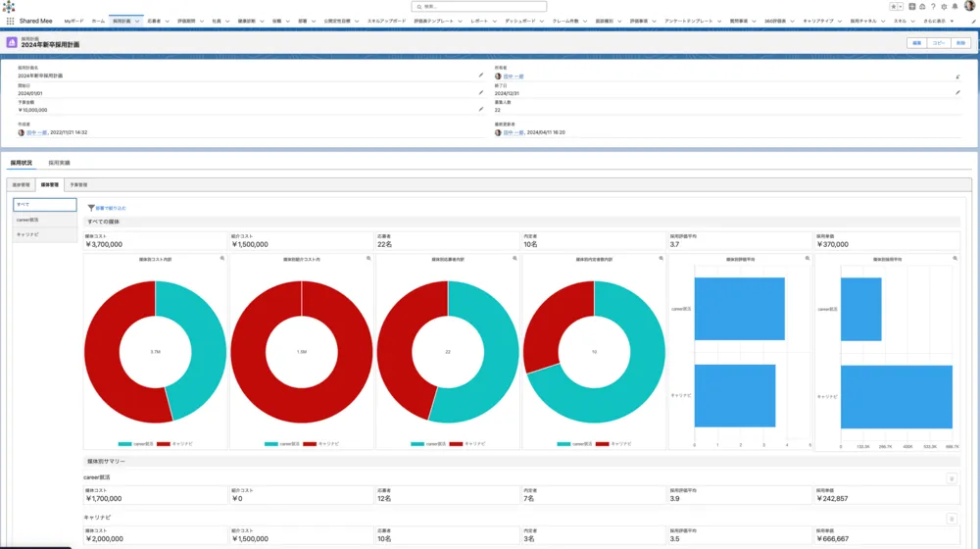Switch to the 採用実績 tab
Viewport: 980px width, 549px height.
(x=59, y=163)
